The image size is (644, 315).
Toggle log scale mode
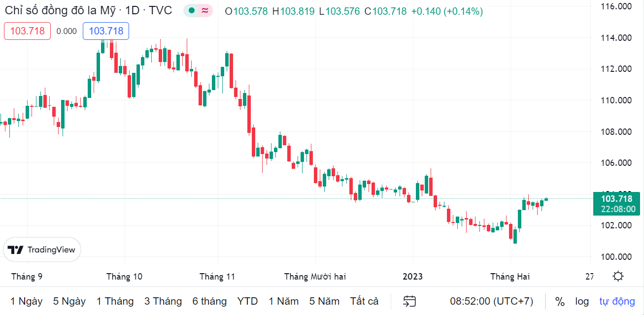(x=582, y=301)
